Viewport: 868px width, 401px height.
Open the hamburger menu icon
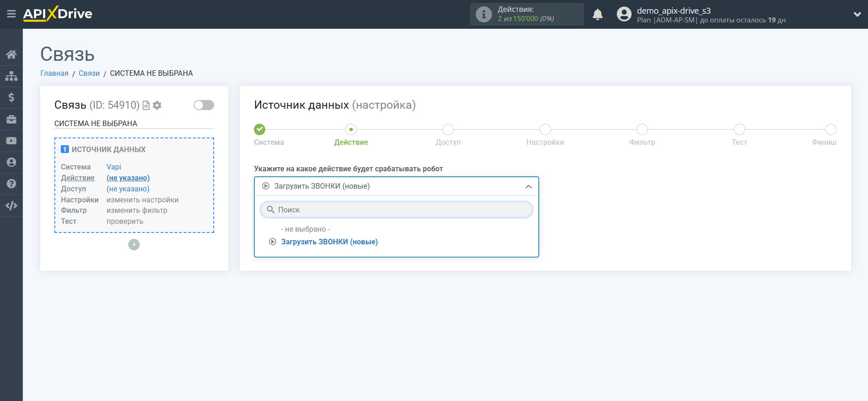coord(11,14)
